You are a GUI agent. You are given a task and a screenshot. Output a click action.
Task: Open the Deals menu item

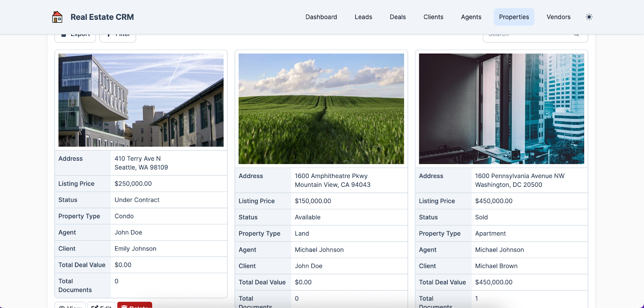(x=397, y=17)
